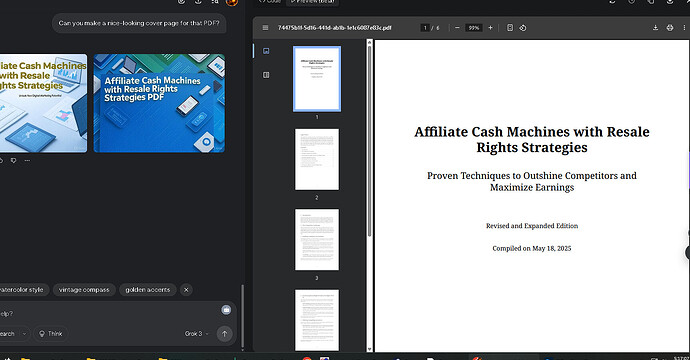690x360 pixels.
Task: Click Revised and Expanded Edition text
Action: coord(532,226)
